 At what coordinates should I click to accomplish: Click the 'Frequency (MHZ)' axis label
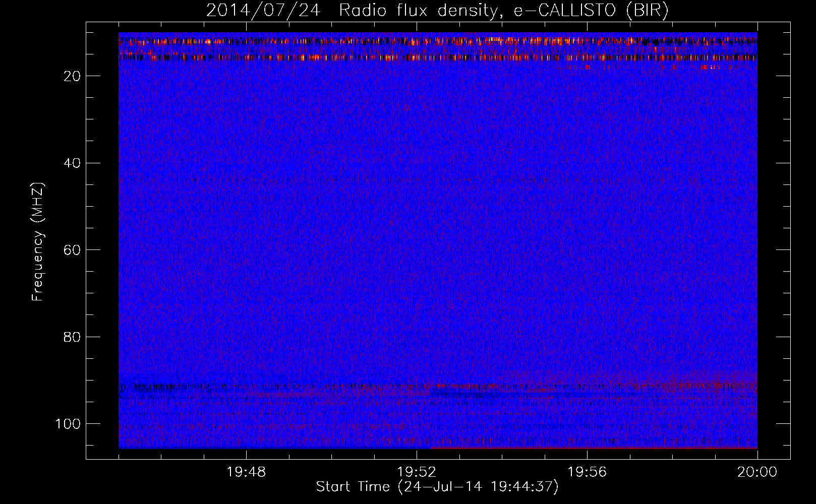pos(38,242)
